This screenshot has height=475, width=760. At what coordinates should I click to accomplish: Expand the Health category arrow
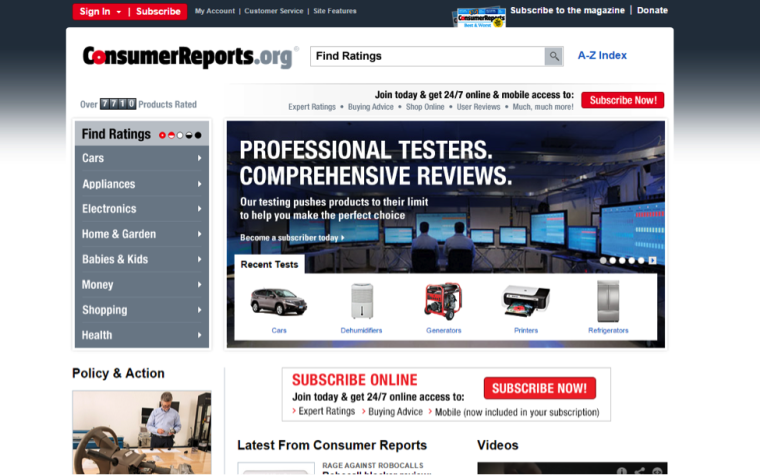click(199, 335)
